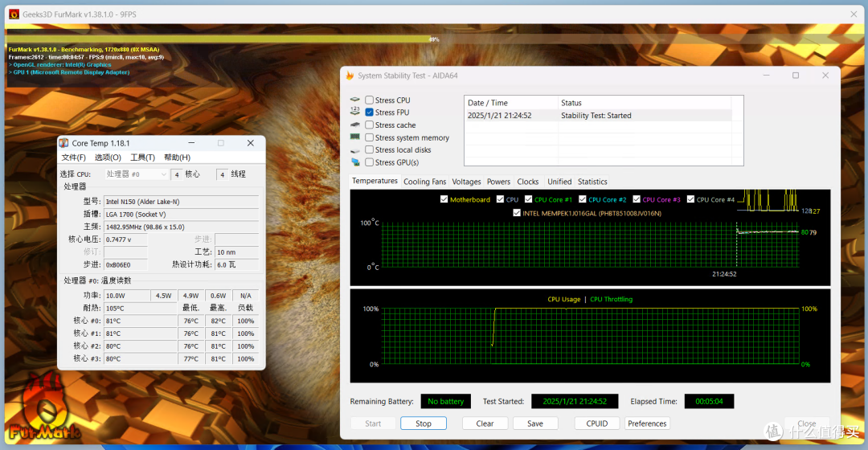Screen dimensions: 868x450
Task: Click the LGA 1700 socket field
Action: point(181,215)
